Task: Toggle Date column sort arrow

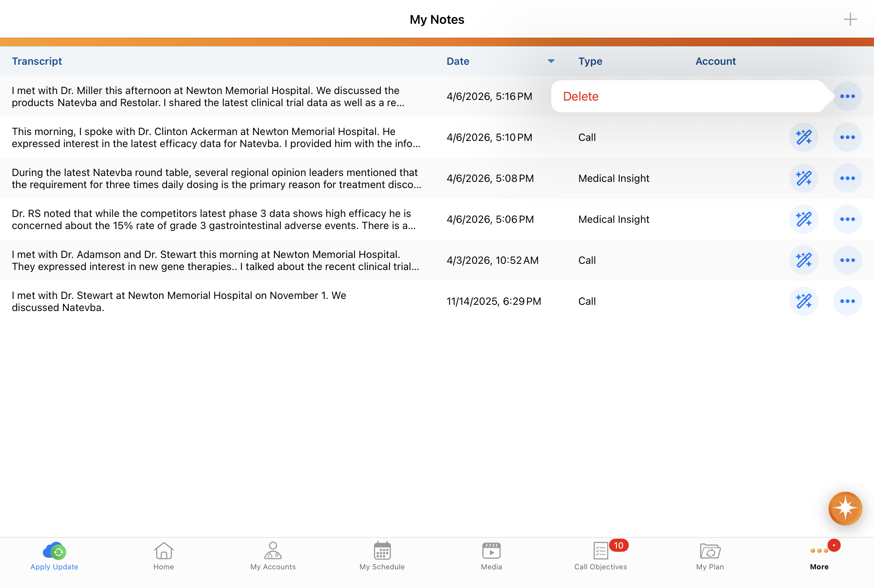Action: (551, 61)
